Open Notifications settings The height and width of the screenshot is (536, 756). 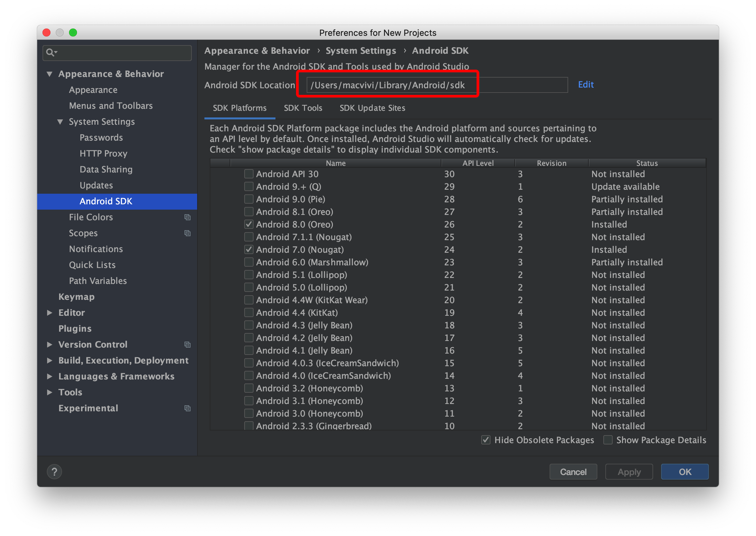coord(96,249)
